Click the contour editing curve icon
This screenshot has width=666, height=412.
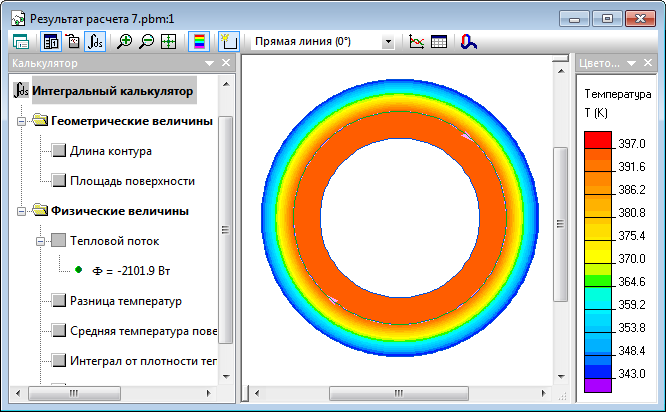pyautogui.click(x=469, y=42)
